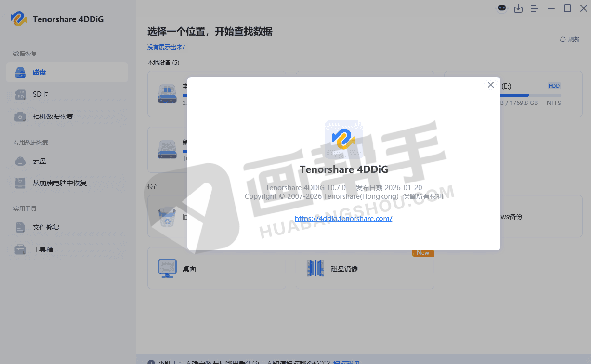Click the disk icon next to 磁盘
The height and width of the screenshot is (364, 591).
(x=20, y=73)
